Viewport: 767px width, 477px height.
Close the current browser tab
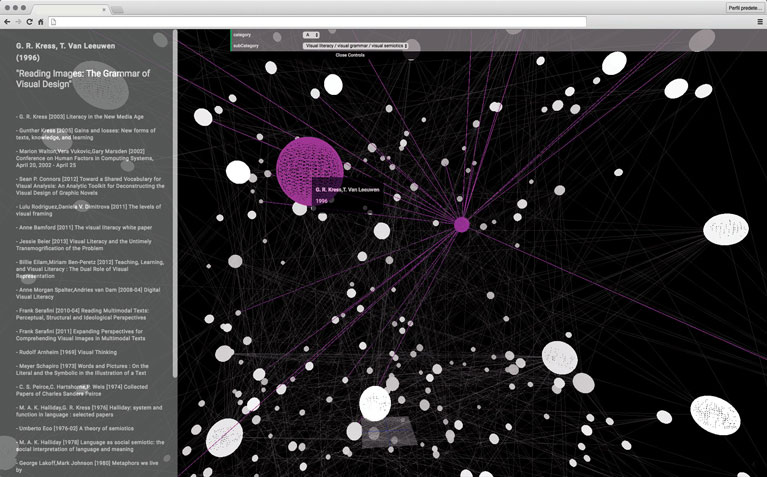pyautogui.click(x=104, y=9)
